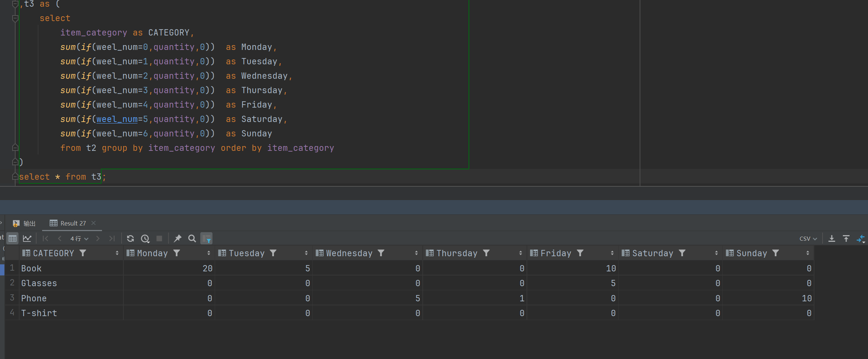This screenshot has height=359, width=868.
Task: Select row number 3 header
Action: [12, 298]
